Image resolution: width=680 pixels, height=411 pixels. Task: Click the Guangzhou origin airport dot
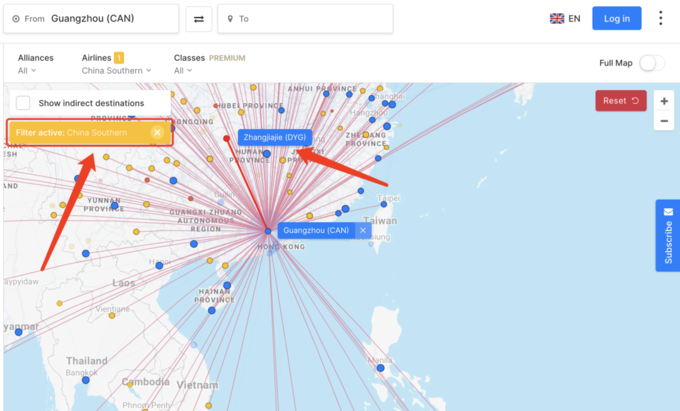[x=268, y=231]
